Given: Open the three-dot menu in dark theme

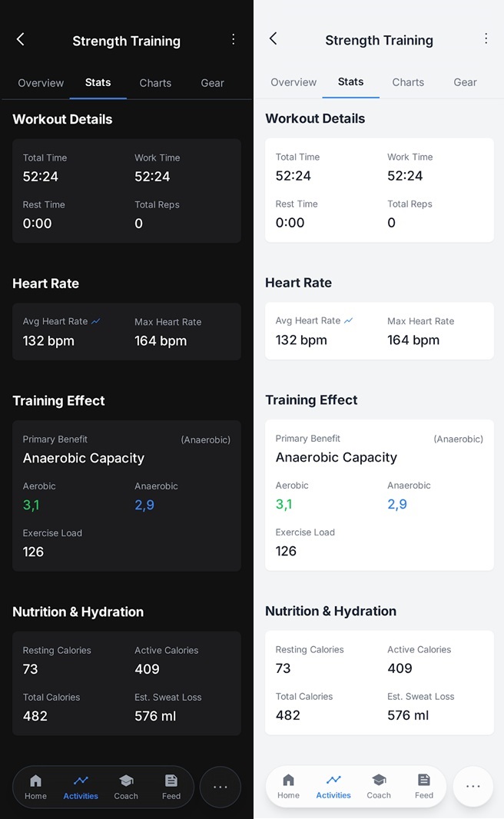Looking at the screenshot, I should 234,39.
